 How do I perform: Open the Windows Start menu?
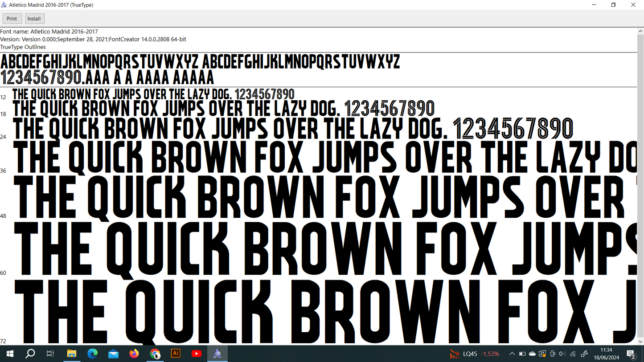coord(10,354)
